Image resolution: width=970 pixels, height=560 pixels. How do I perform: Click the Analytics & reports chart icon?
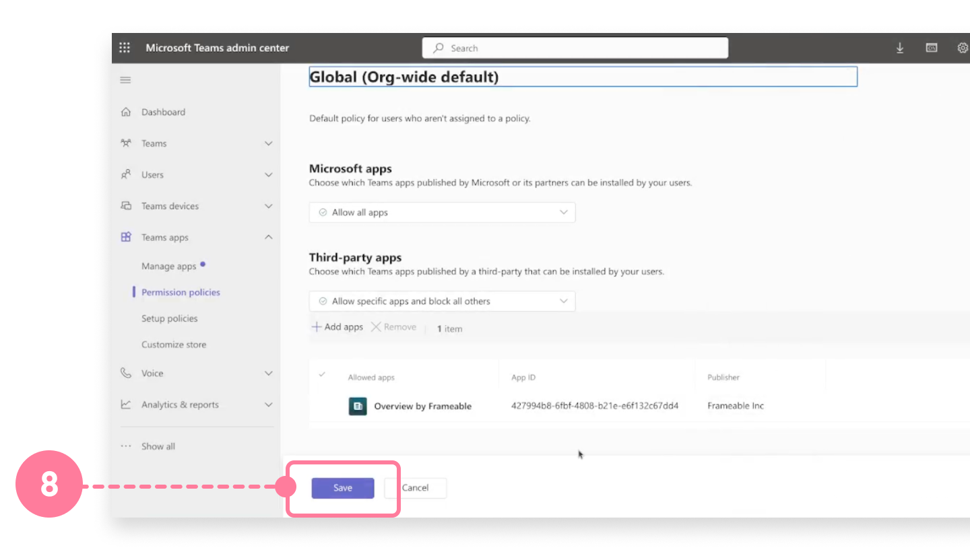(126, 405)
